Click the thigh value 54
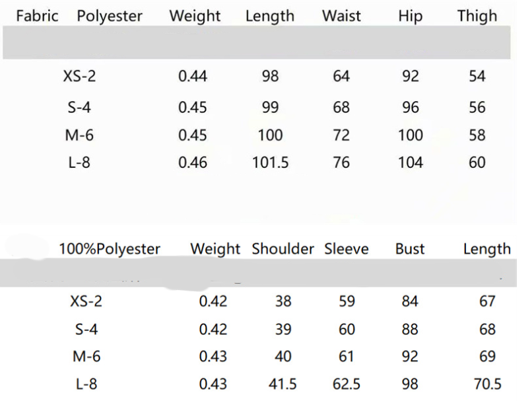Viewport: 532px width, 401px height. pos(477,77)
